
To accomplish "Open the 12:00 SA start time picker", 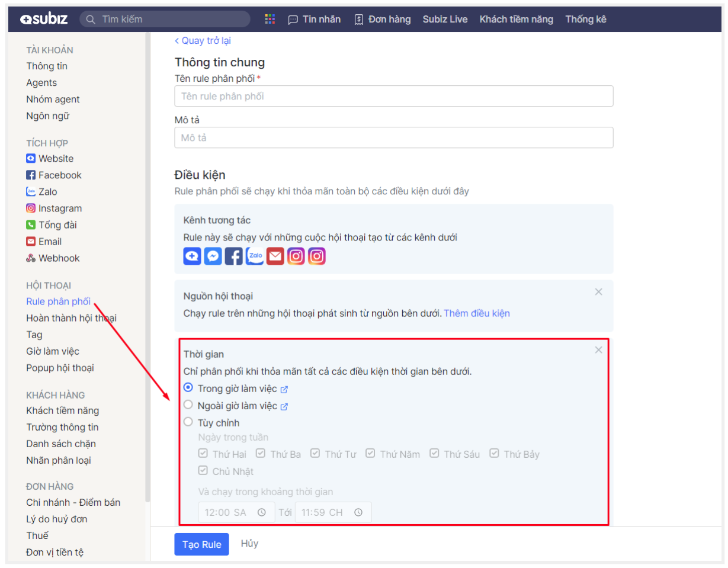I will point(236,512).
